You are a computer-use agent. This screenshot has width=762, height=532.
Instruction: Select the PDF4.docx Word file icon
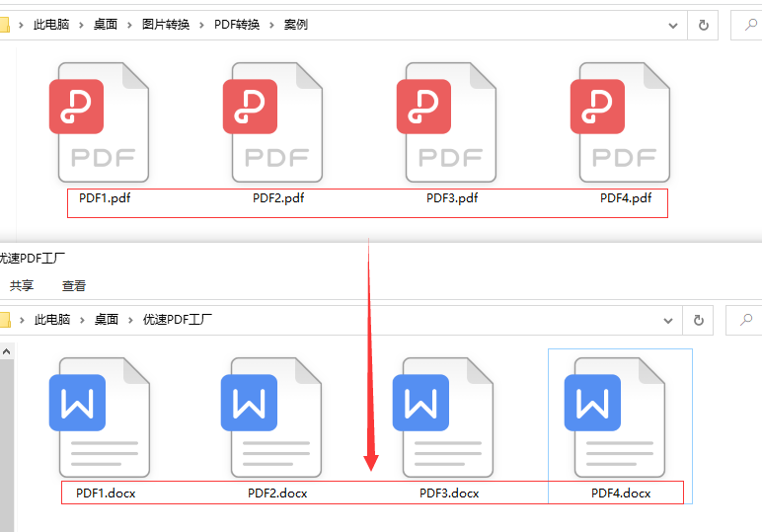(x=614, y=418)
